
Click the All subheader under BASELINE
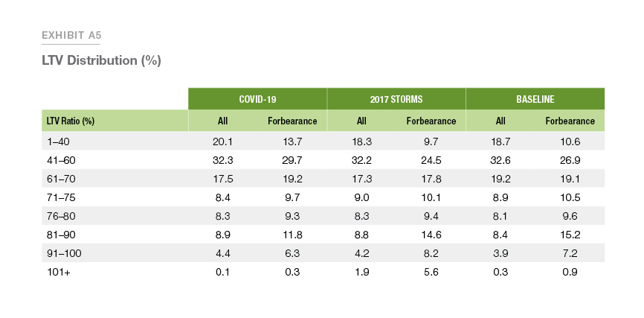point(500,121)
